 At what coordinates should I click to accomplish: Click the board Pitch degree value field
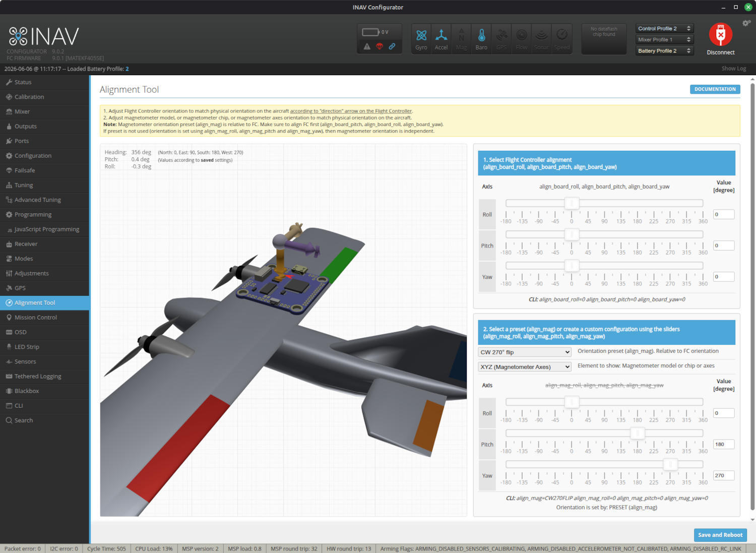point(724,245)
